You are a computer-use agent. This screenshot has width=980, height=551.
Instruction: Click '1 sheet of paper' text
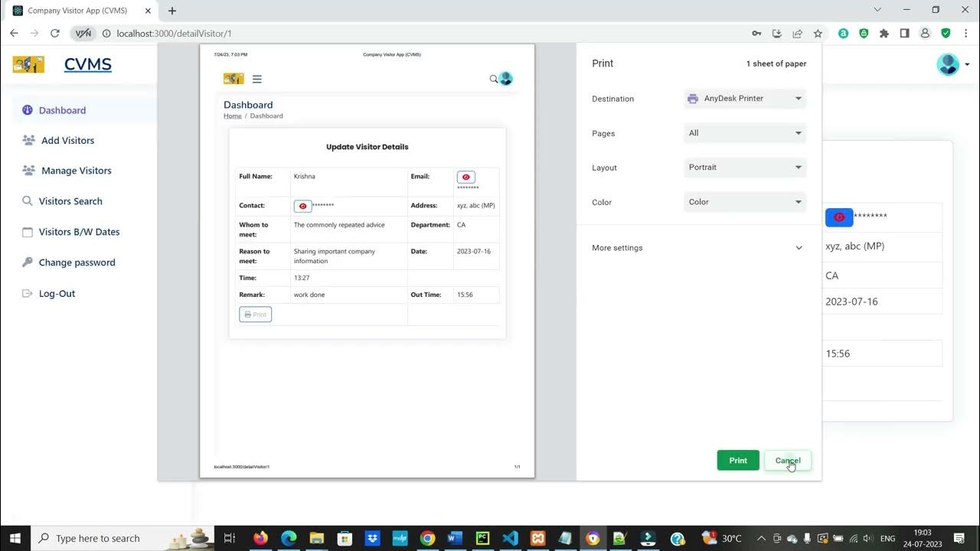tap(776, 64)
